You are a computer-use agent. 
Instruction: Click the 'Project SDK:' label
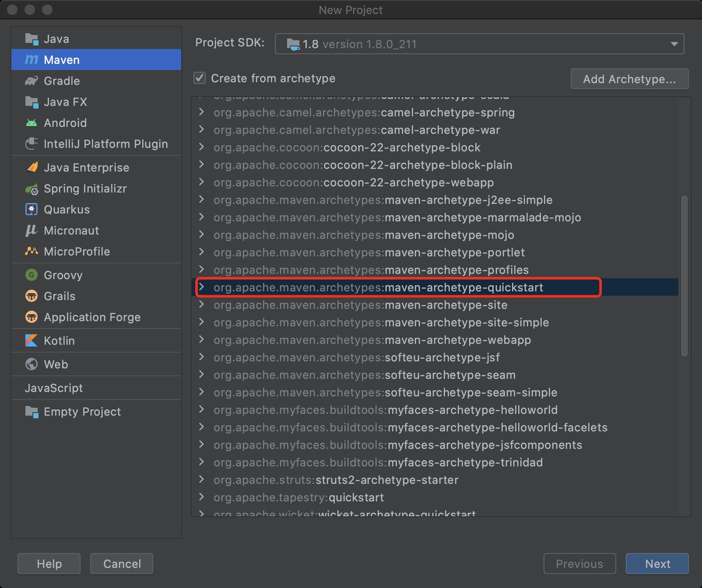click(230, 43)
